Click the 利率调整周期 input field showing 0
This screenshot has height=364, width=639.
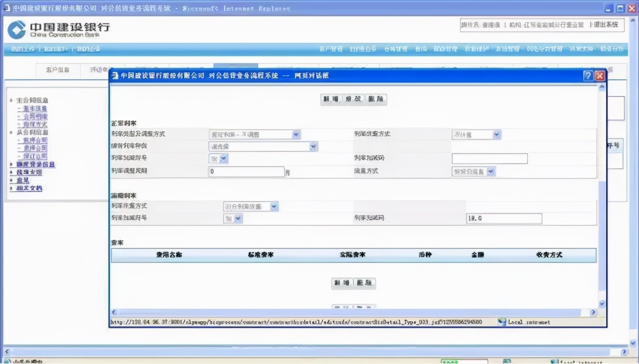(246, 172)
